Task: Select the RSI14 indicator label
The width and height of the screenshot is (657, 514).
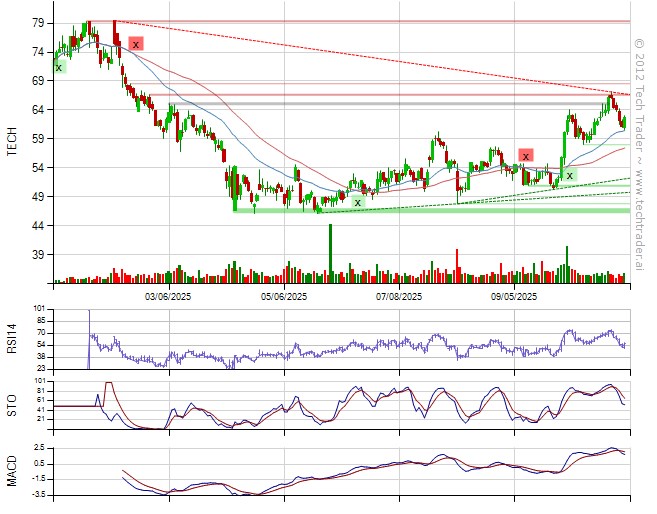Action: click(13, 338)
